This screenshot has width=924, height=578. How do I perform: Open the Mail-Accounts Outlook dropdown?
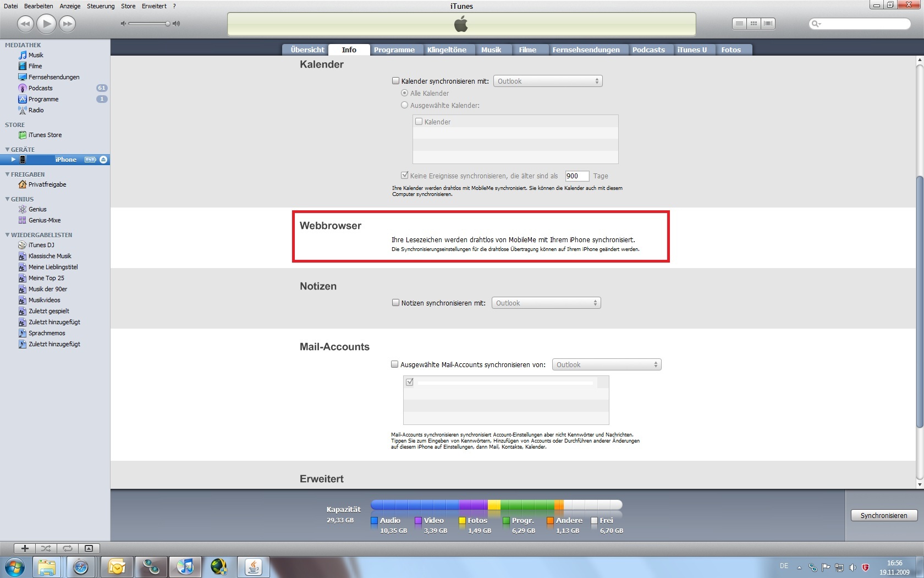pyautogui.click(x=606, y=365)
